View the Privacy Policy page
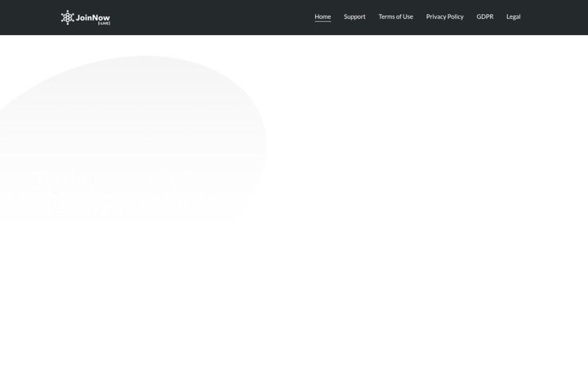The height and width of the screenshot is (368, 588). click(x=445, y=16)
